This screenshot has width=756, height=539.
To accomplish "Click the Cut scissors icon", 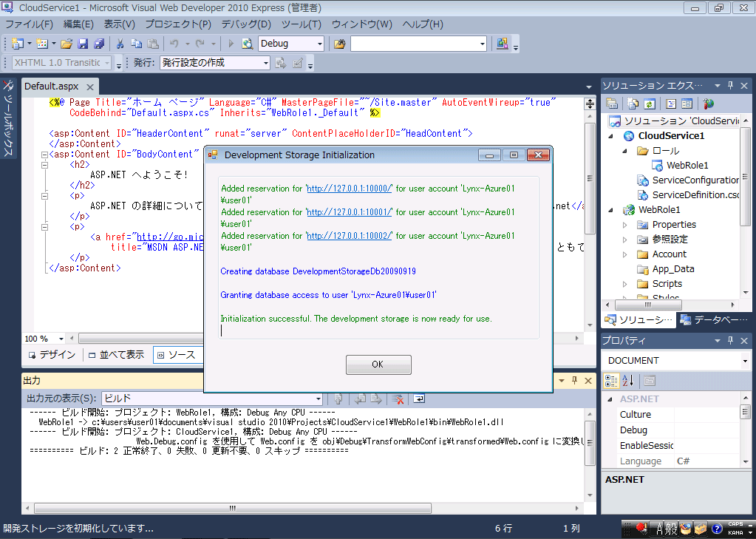I will tap(120, 44).
